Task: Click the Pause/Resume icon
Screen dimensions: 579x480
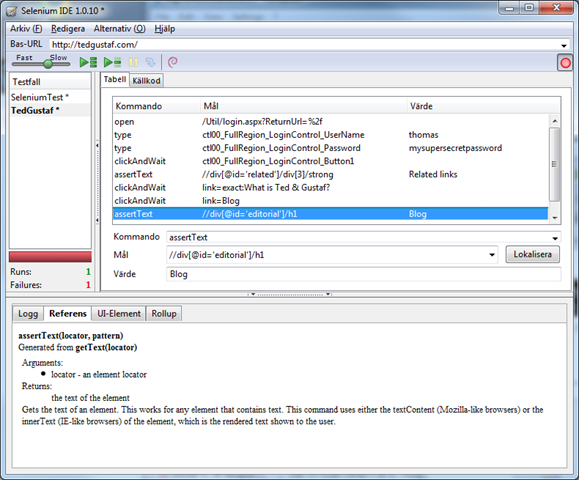Action: tap(133, 62)
